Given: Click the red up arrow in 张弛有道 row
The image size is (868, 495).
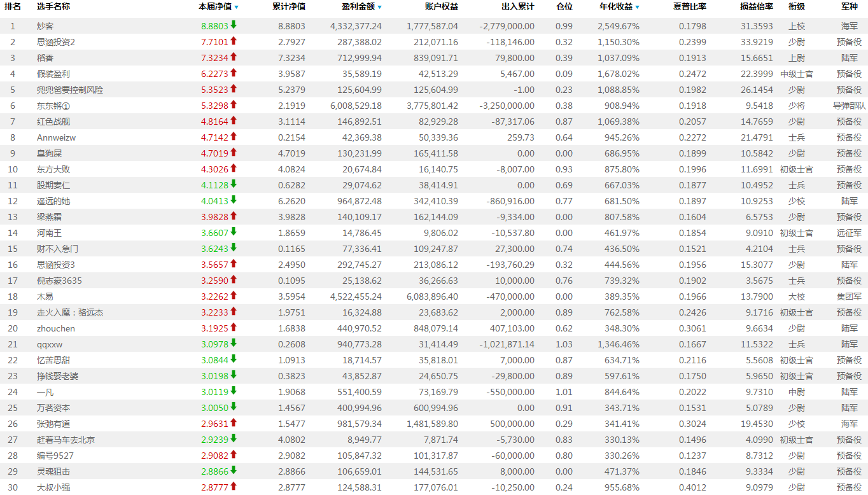Looking at the screenshot, I should [x=234, y=422].
